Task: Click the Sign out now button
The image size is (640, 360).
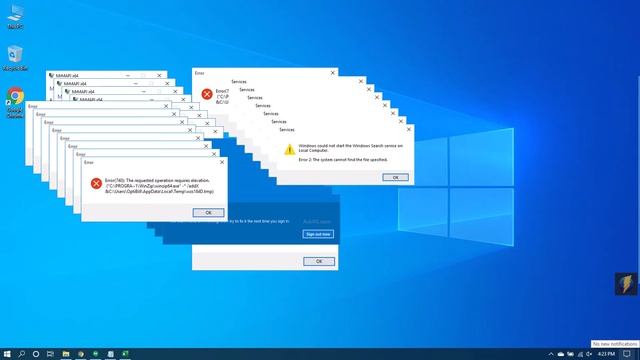Action: (318, 234)
